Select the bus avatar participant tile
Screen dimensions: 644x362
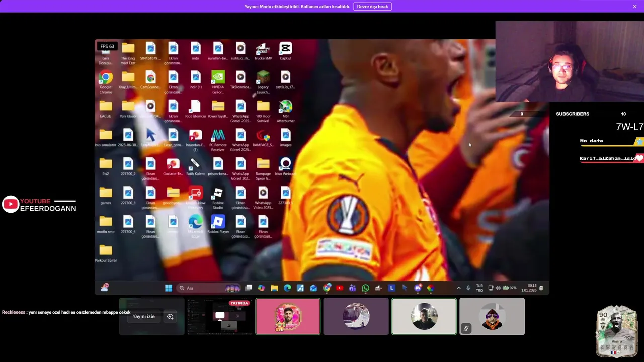[356, 316]
